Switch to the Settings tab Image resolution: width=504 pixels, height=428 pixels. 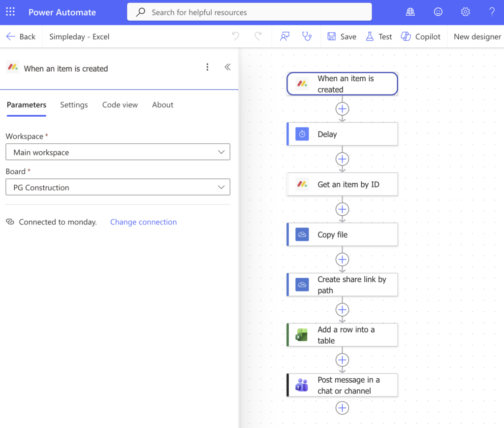pos(74,105)
